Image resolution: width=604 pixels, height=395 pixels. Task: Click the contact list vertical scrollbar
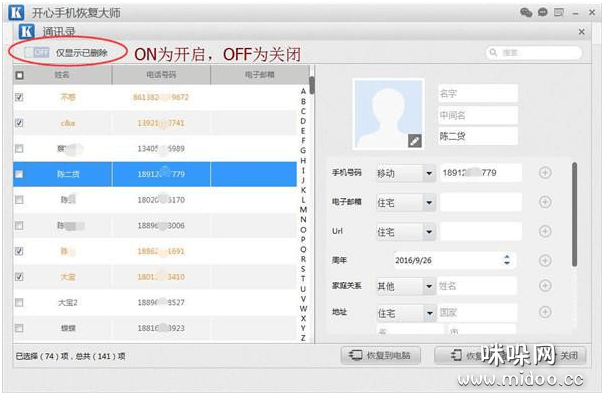pyautogui.click(x=312, y=86)
